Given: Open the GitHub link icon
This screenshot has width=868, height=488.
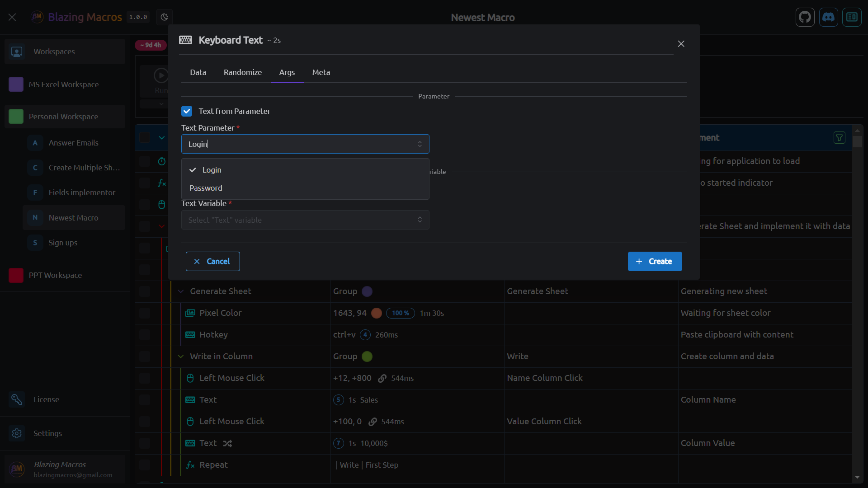Looking at the screenshot, I should (805, 17).
